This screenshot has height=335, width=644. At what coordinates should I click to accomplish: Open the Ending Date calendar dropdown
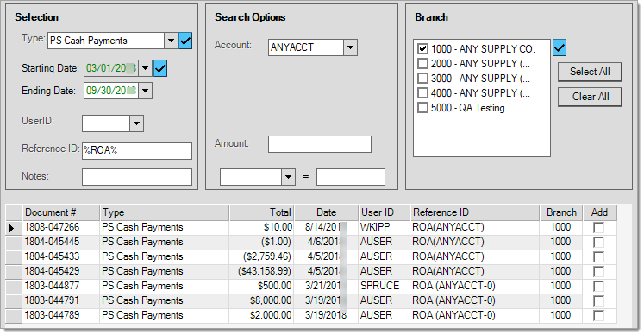(x=145, y=91)
